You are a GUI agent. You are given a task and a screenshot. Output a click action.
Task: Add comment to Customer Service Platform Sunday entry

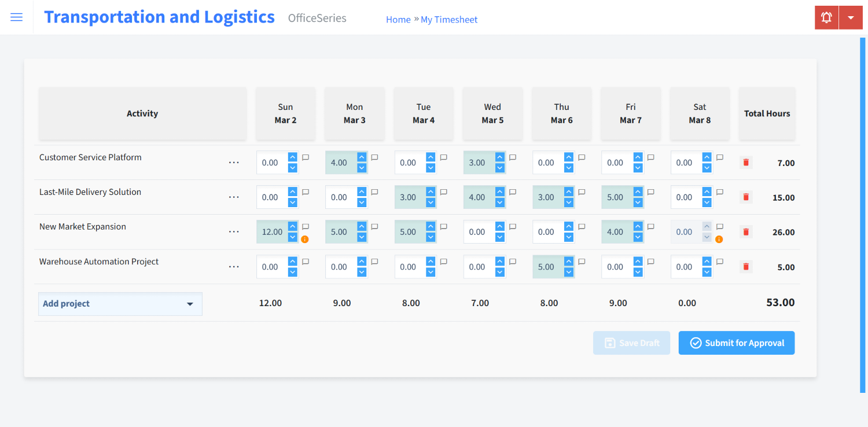[306, 157]
